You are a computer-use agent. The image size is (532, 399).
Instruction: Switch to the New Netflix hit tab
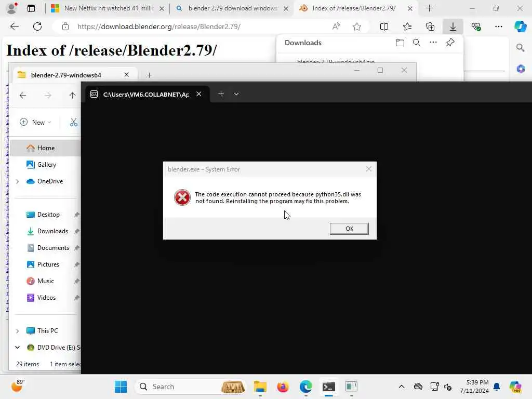click(108, 8)
